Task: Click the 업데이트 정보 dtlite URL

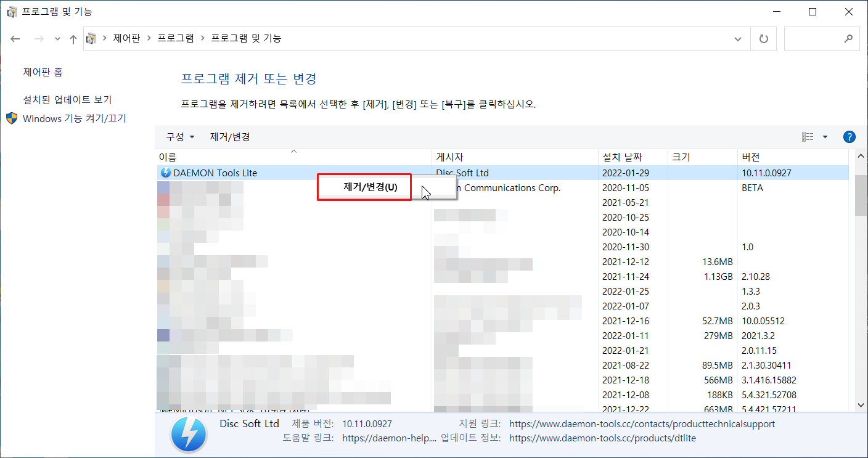Action: pyautogui.click(x=602, y=438)
